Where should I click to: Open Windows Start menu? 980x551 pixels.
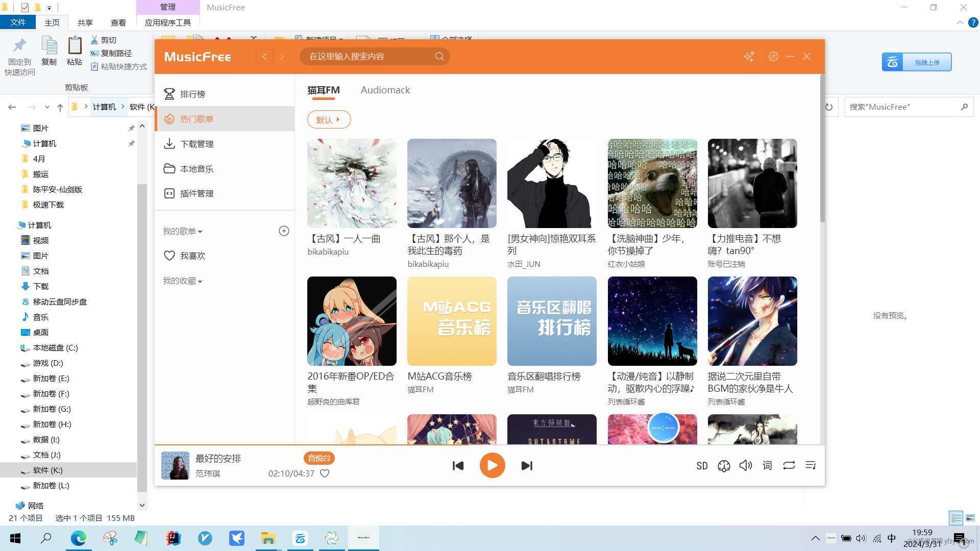(15, 538)
